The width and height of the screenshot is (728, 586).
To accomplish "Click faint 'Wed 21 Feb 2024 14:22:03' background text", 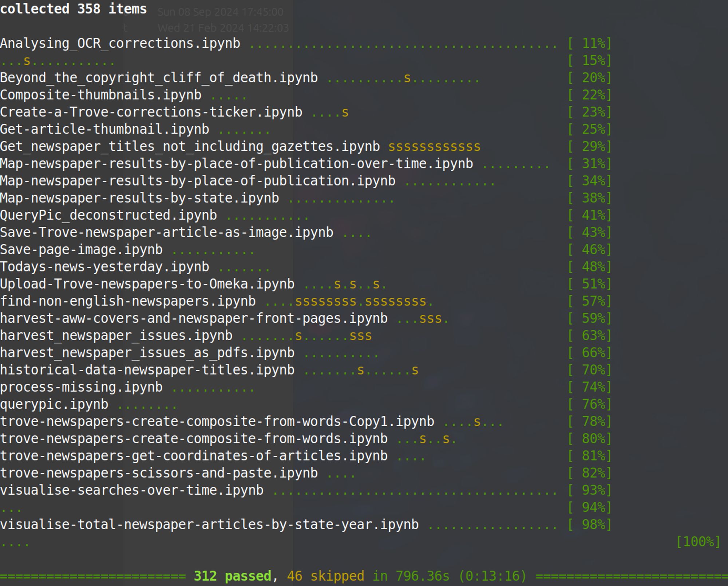I will [223, 28].
